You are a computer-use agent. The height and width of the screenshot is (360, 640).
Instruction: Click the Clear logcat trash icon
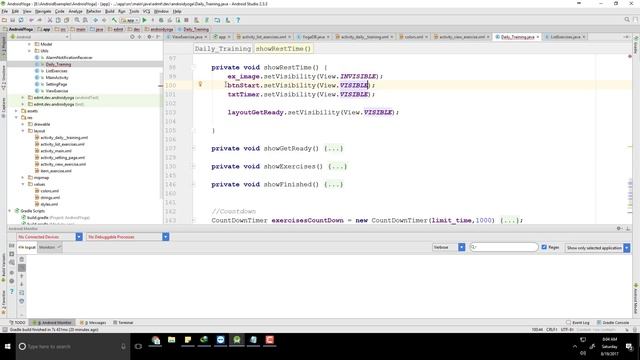pyautogui.click(x=22, y=260)
